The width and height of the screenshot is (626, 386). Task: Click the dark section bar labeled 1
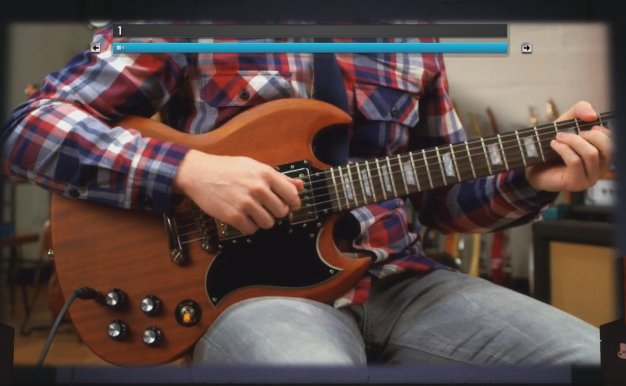click(x=310, y=31)
